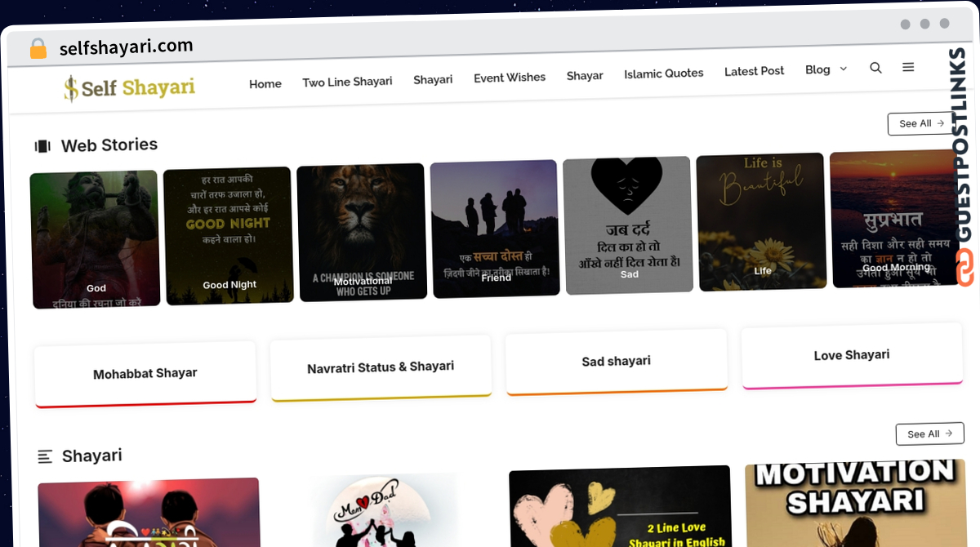Open the Islamic Quotes menu item
The height and width of the screenshot is (547, 980).
(664, 73)
